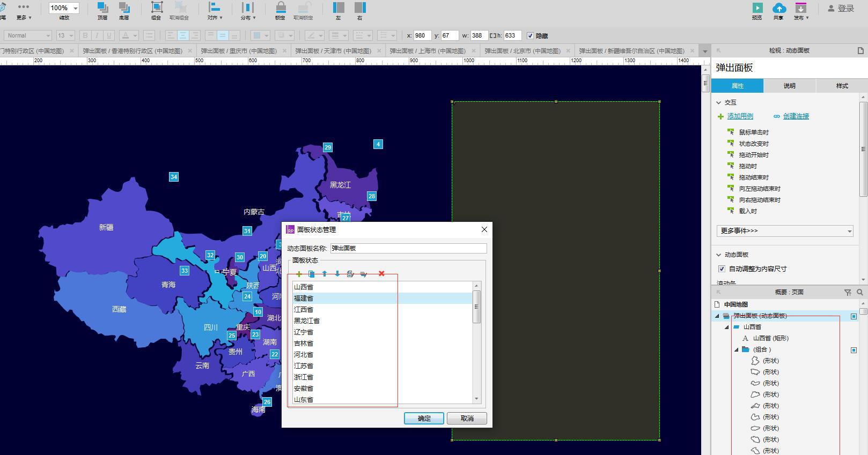The height and width of the screenshot is (455, 868).
Task: Toggle 自动调整为内容尺寸 checkbox
Action: [722, 269]
